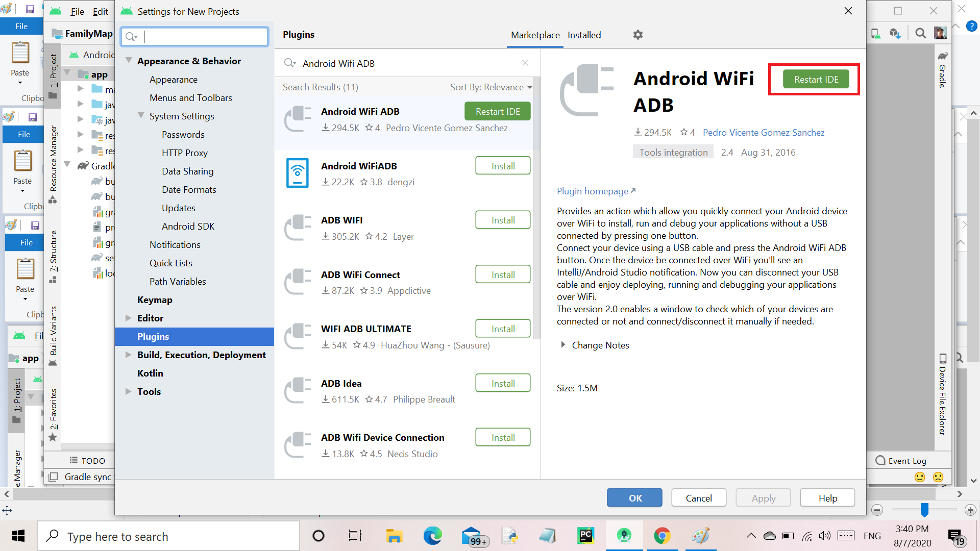Click Paint zoom in plus button
Screen dimensions: 980x551
(970, 510)
